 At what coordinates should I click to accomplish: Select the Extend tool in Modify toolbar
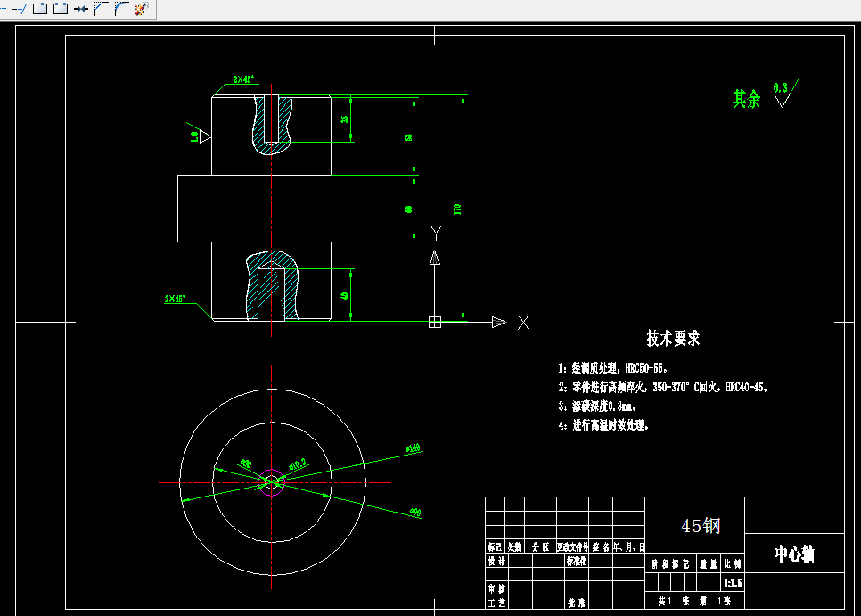20,9
